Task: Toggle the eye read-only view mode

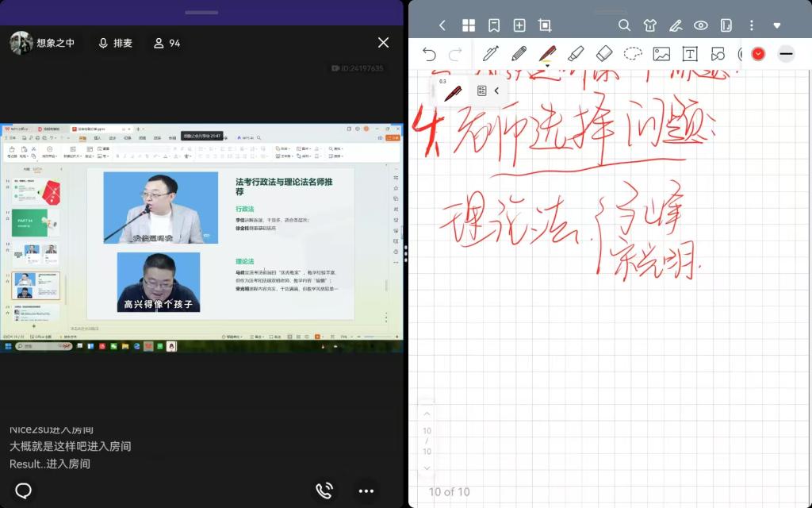Action: click(700, 25)
